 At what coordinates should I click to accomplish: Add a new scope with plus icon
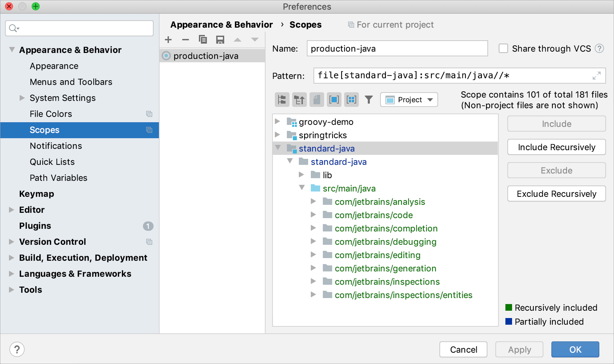(x=168, y=40)
